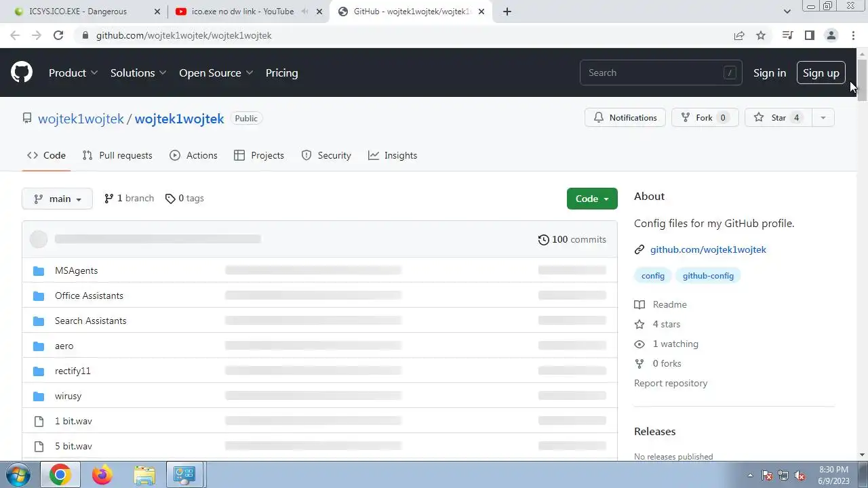Click the volume icon in system tray
The image size is (868, 488).
pyautogui.click(x=800, y=475)
